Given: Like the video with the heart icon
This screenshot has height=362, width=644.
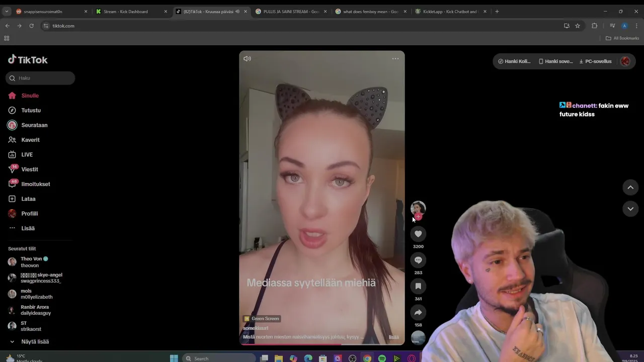Looking at the screenshot, I should (x=418, y=234).
